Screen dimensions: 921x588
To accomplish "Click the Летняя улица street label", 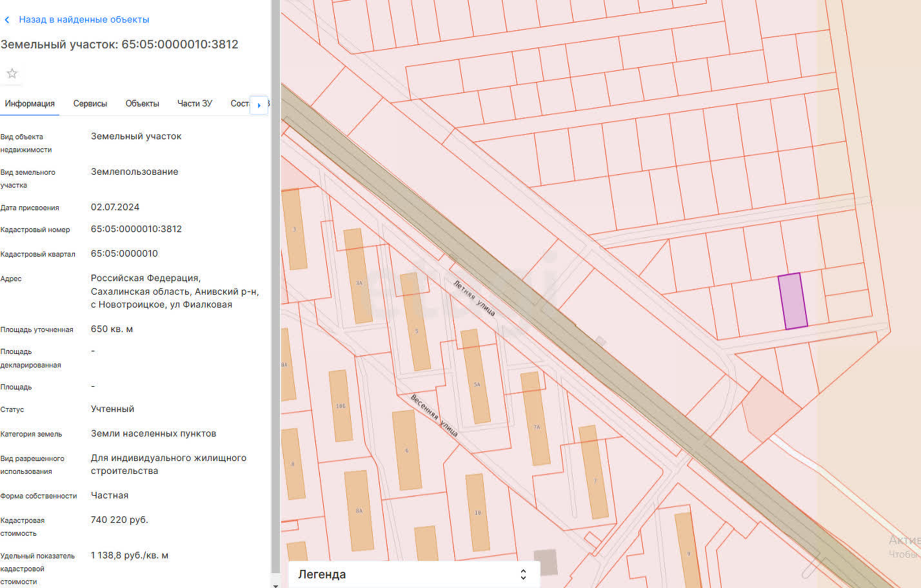I will pos(474,298).
